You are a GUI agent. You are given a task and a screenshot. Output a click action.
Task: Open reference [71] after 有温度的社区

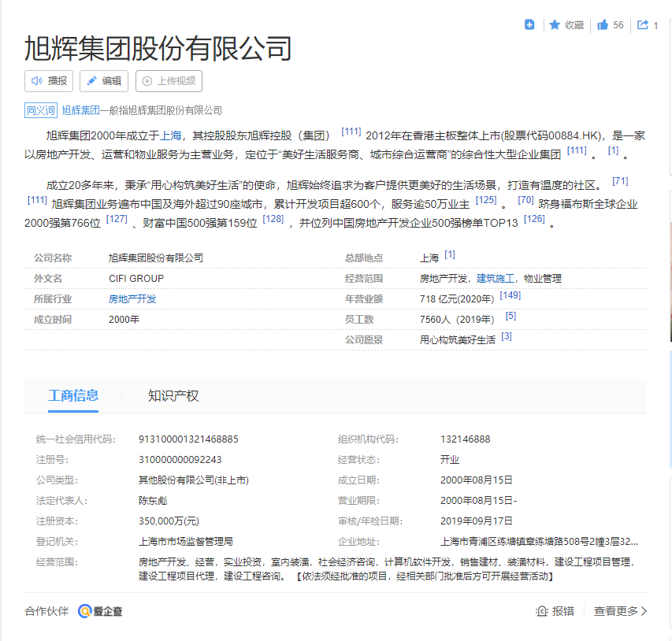pyautogui.click(x=620, y=181)
